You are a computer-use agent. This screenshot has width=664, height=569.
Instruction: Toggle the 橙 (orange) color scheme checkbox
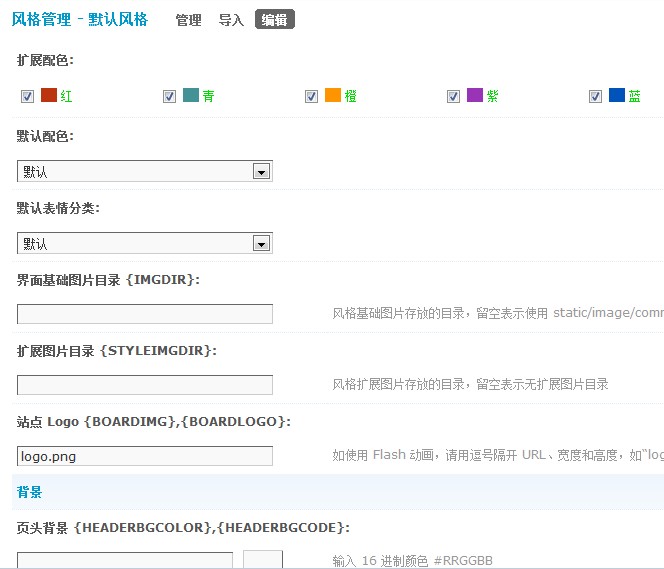tap(311, 97)
